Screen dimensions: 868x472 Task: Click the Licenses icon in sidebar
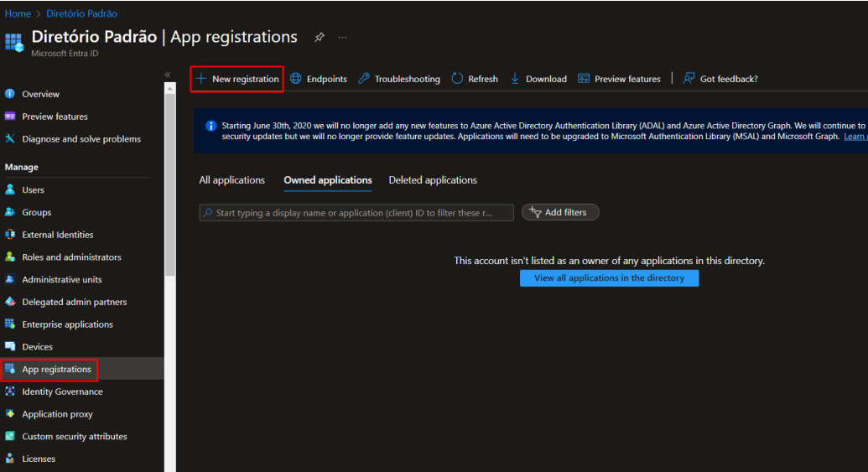[10, 458]
